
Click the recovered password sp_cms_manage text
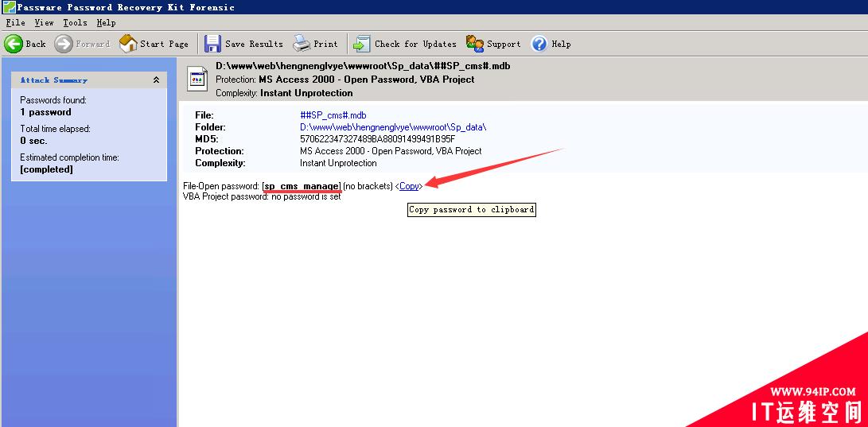(x=302, y=186)
